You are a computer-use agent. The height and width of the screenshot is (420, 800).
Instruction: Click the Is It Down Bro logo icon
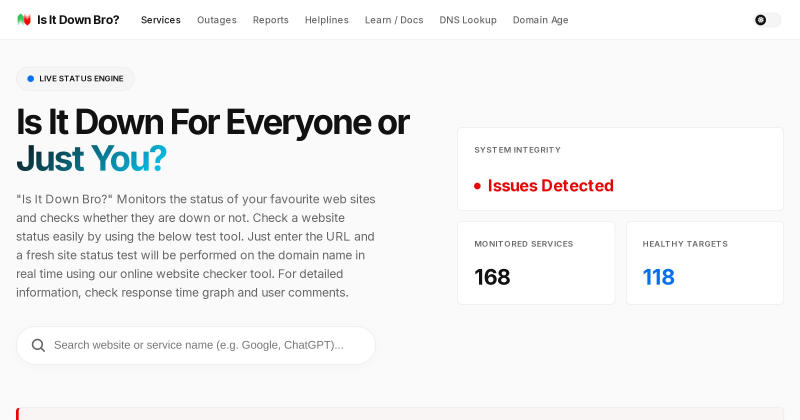24,20
